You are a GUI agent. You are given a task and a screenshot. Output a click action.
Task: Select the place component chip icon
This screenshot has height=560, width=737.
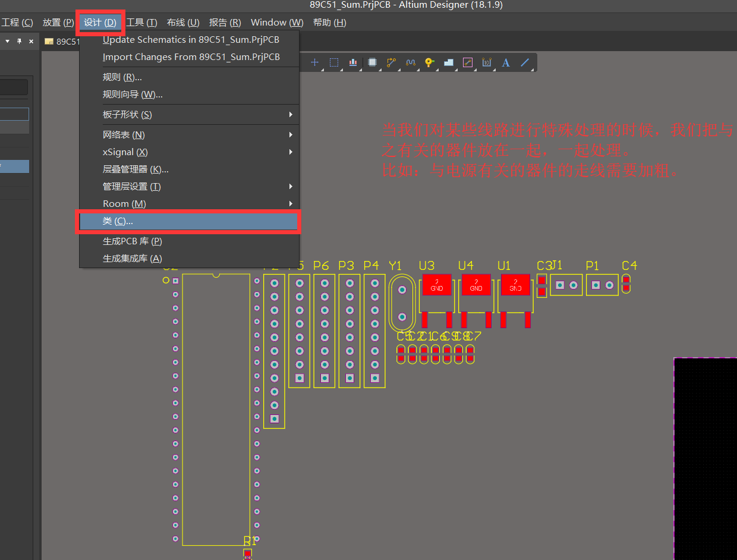373,62
